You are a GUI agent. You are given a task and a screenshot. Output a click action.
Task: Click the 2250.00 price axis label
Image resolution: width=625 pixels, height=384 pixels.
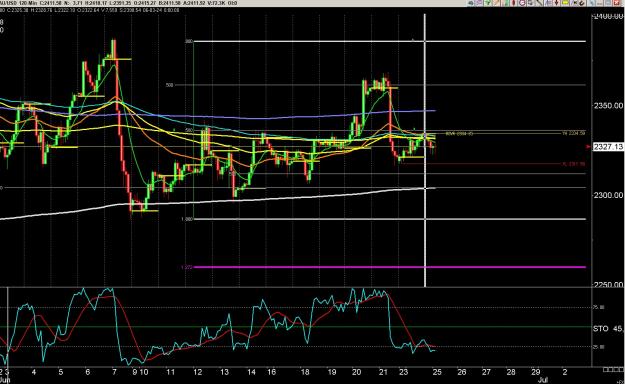pyautogui.click(x=608, y=284)
